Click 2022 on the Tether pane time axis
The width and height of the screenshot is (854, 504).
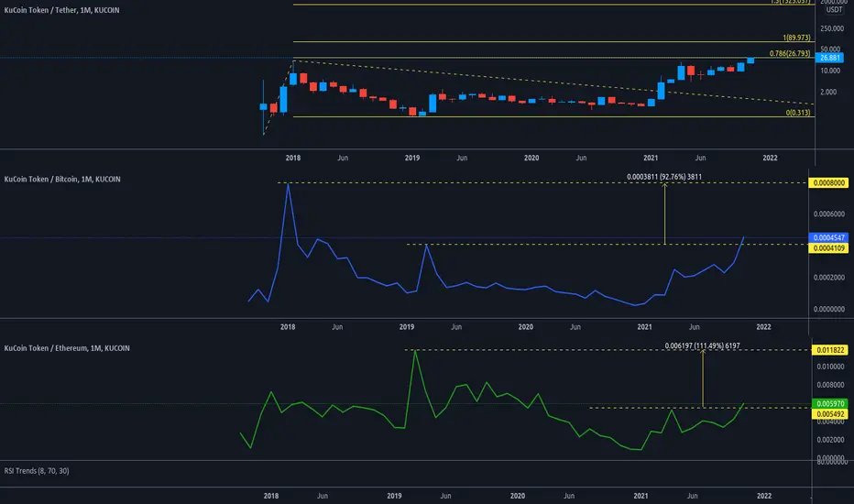click(770, 158)
